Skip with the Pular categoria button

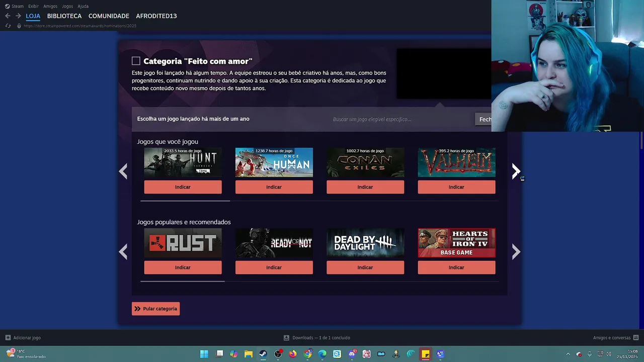tap(155, 309)
